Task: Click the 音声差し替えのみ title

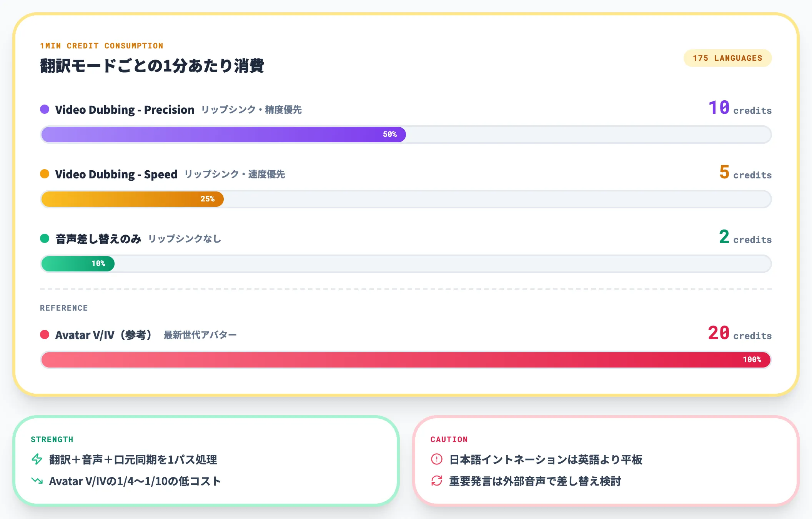Action: 98,239
